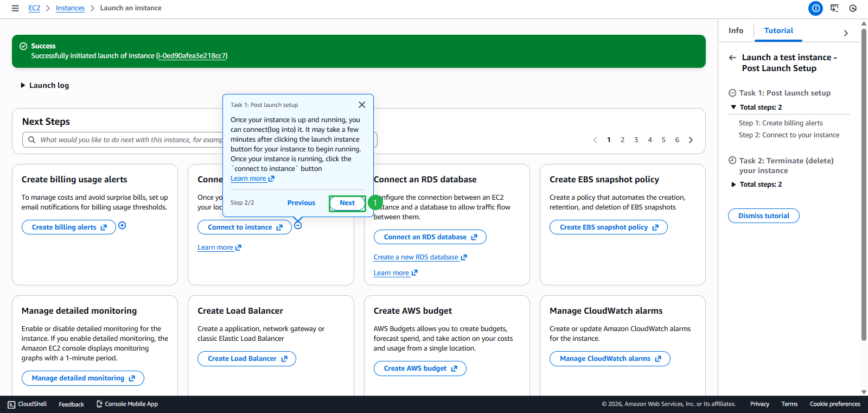The width and height of the screenshot is (868, 413).
Task: Open the launched instance ID link
Action: click(x=192, y=56)
